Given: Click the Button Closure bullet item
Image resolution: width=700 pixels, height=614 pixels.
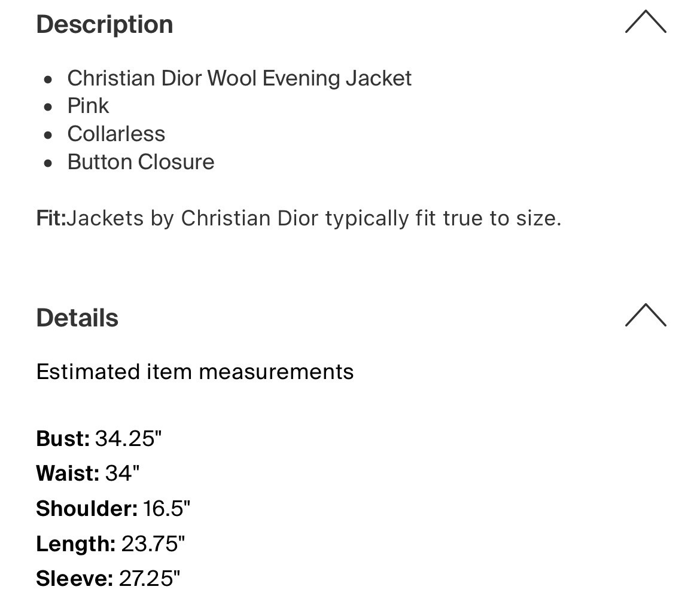Looking at the screenshot, I should click(x=141, y=161).
